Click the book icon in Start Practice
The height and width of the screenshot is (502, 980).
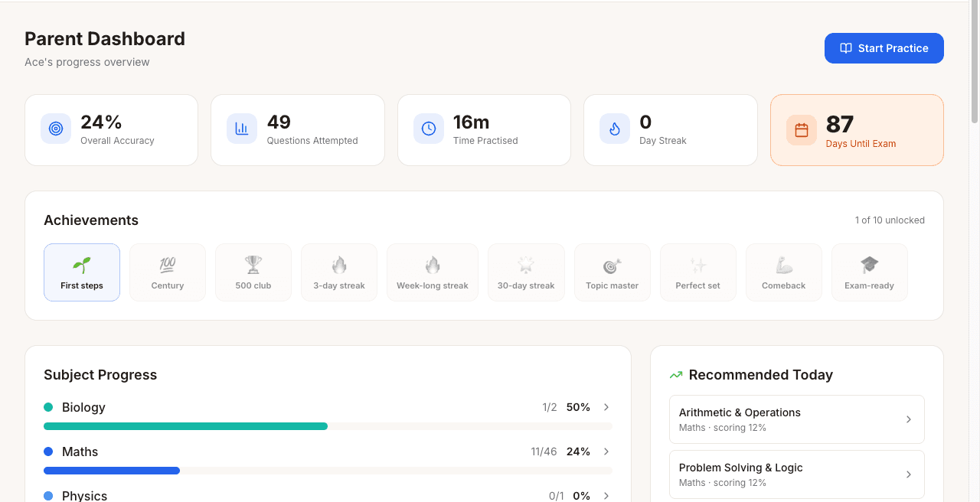click(x=846, y=48)
